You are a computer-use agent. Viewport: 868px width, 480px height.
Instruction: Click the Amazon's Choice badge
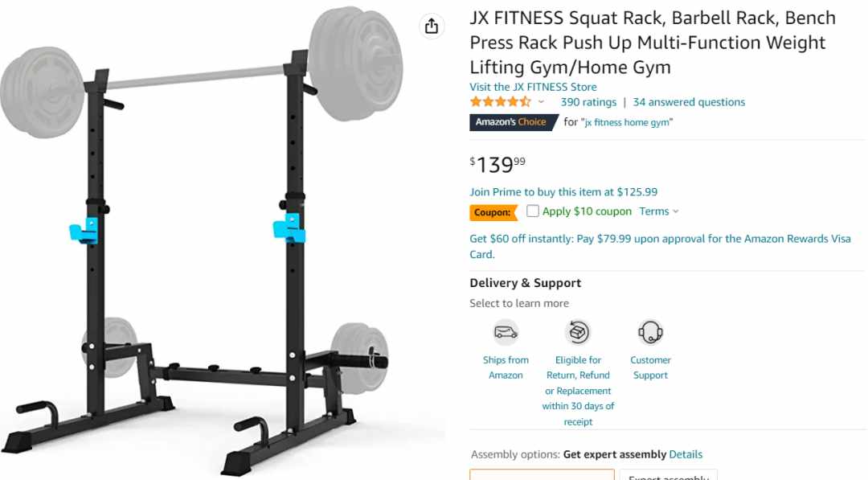[x=514, y=122]
